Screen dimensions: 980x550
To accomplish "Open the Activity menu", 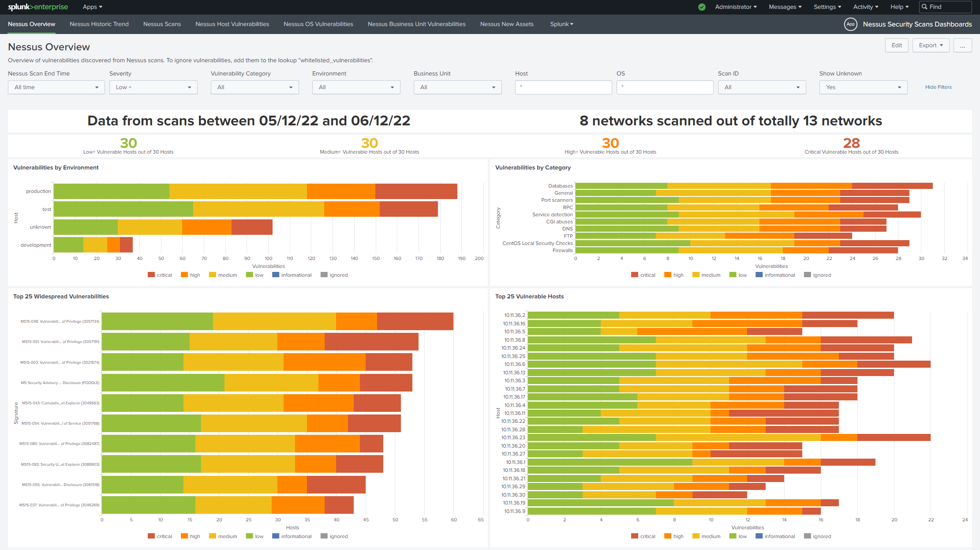I will click(x=865, y=7).
